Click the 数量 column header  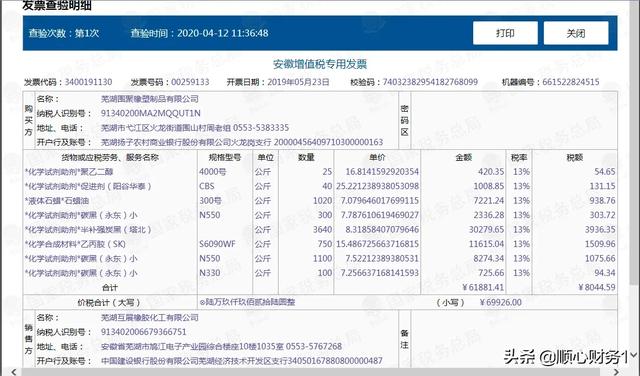click(x=306, y=157)
